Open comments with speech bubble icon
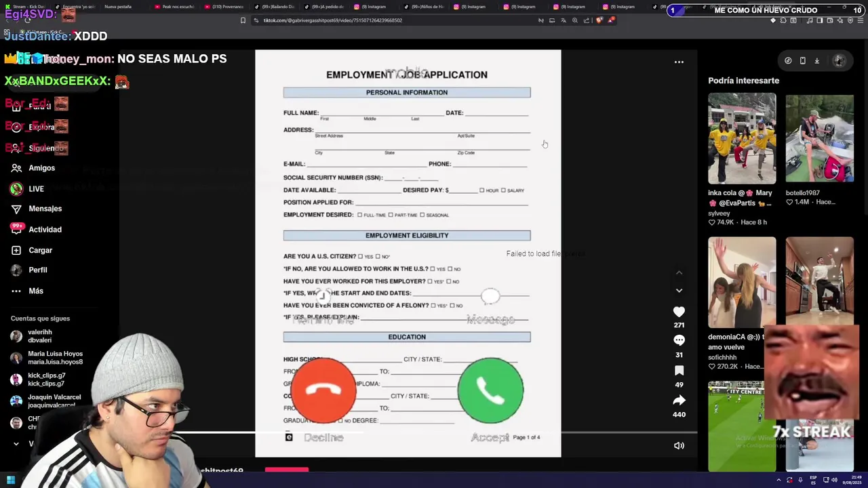This screenshot has width=868, height=488. click(x=679, y=340)
